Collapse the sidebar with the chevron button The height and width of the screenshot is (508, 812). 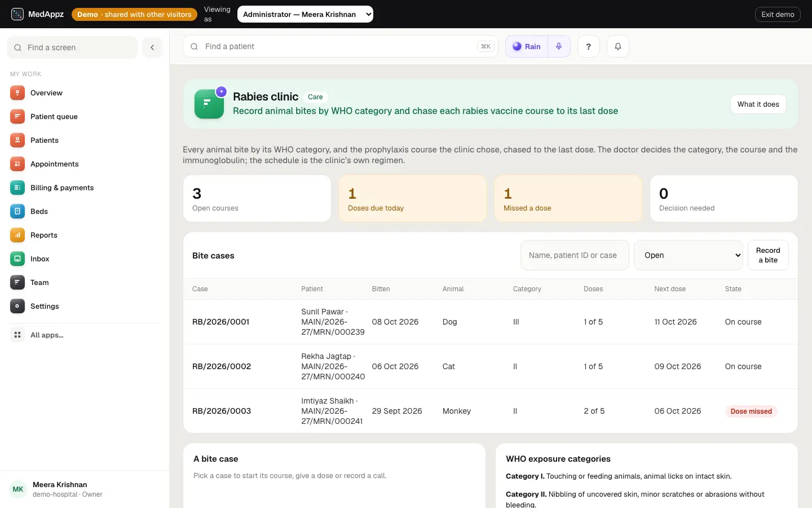152,47
